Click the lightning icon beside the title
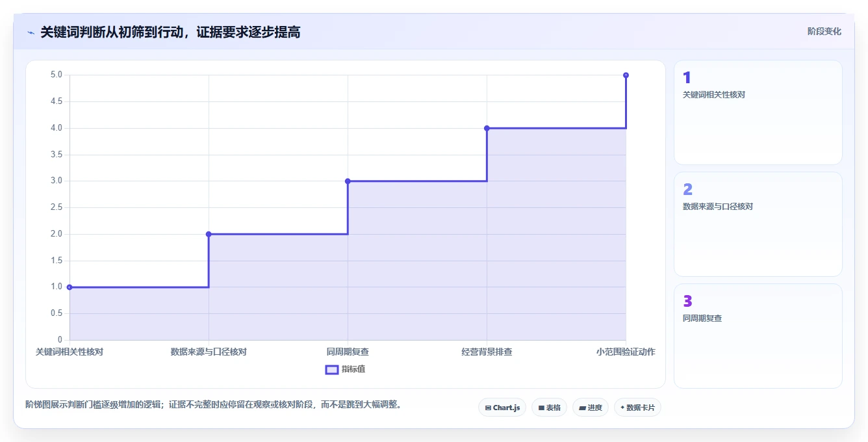 (x=31, y=32)
